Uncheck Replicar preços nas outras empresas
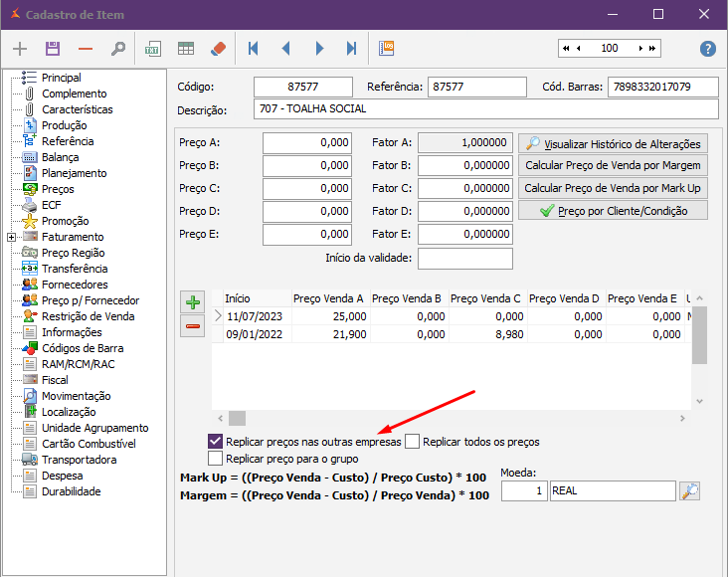This screenshot has height=577, width=728. tap(215, 441)
